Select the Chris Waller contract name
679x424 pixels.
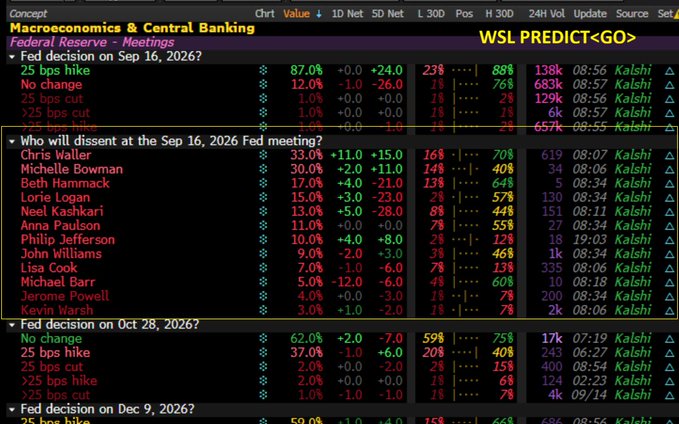pos(56,155)
